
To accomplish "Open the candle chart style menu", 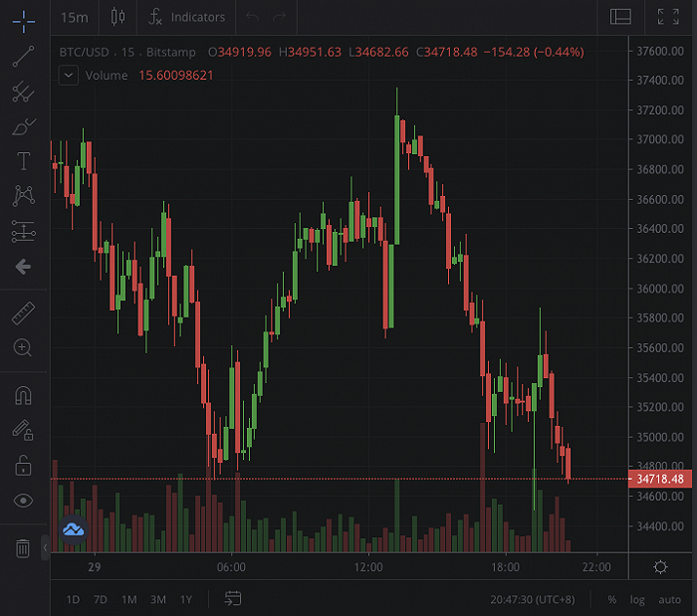I will click(118, 17).
